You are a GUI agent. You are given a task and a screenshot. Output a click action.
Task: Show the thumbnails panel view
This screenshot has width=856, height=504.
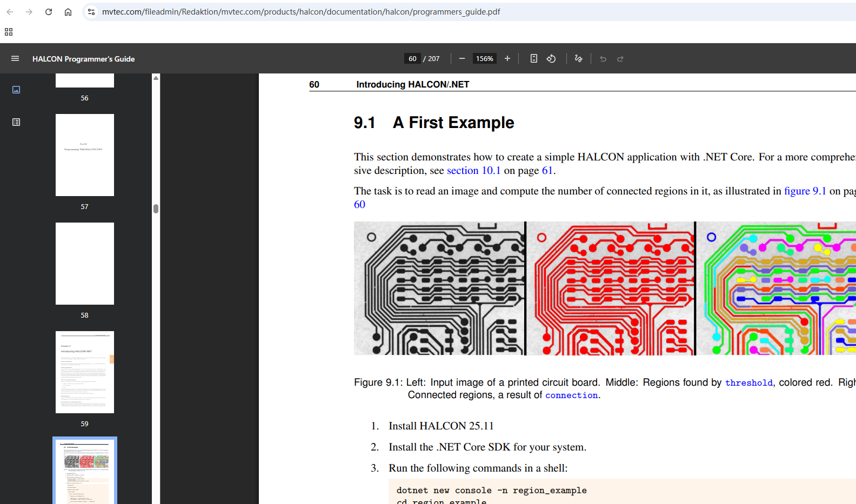[x=16, y=90]
